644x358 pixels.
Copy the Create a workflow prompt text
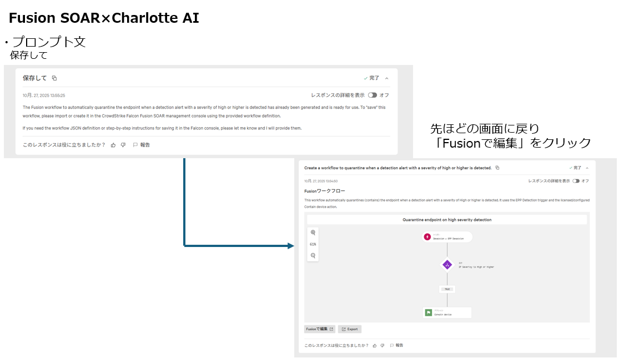point(497,168)
